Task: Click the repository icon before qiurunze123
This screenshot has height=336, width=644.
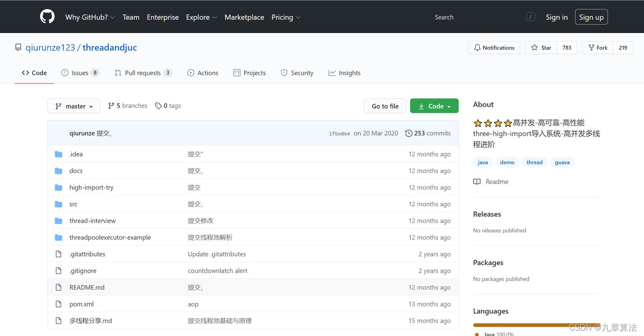Action: point(18,47)
